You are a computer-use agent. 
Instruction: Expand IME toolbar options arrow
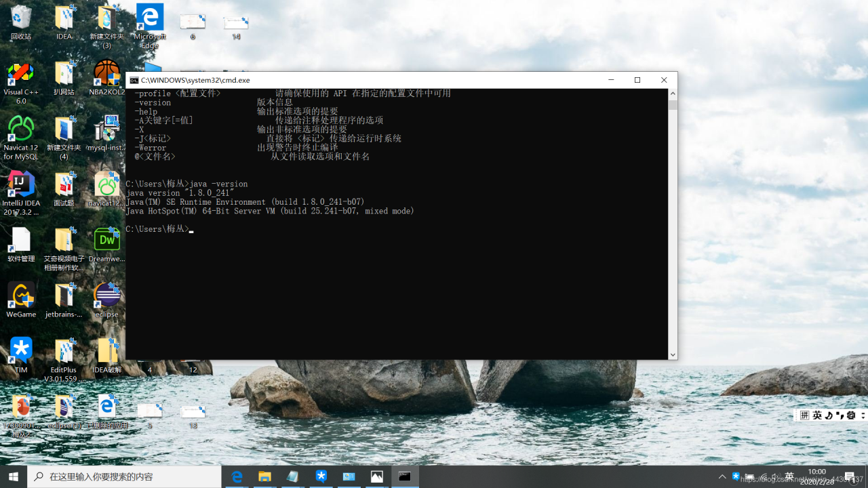pyautogui.click(x=863, y=415)
